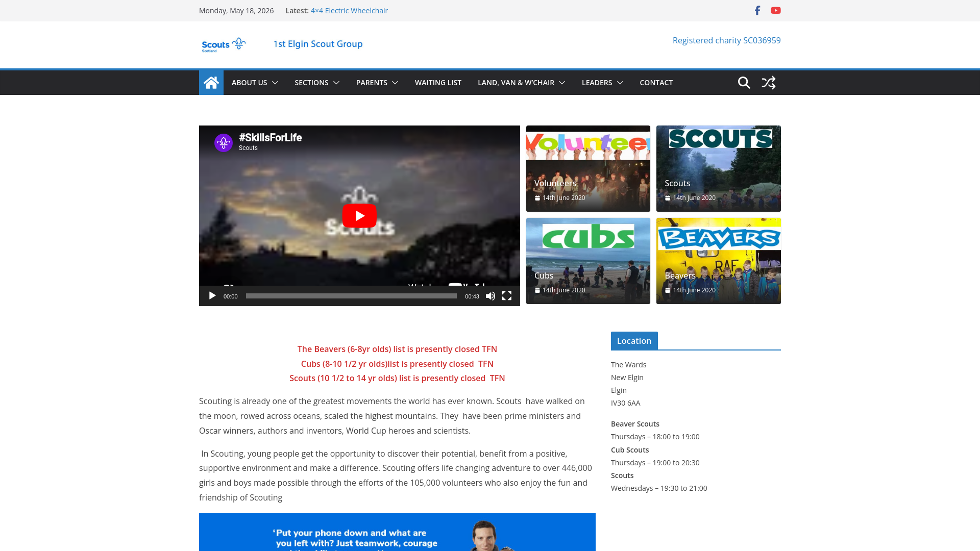Open the Land, Van & W'chair menu
Image resolution: width=980 pixels, height=551 pixels.
pos(516,83)
